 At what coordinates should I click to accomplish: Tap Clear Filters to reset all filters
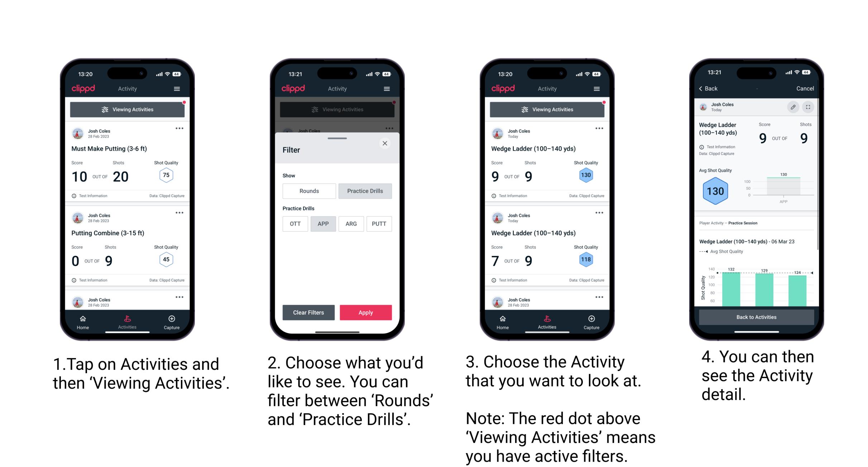pos(309,312)
